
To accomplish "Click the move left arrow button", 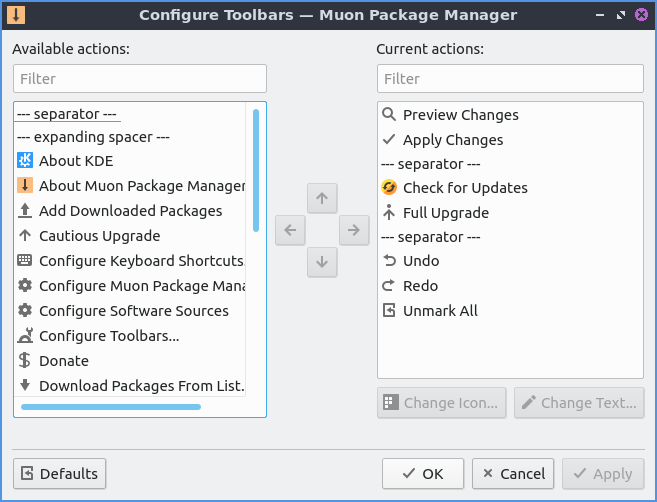I will [x=289, y=230].
